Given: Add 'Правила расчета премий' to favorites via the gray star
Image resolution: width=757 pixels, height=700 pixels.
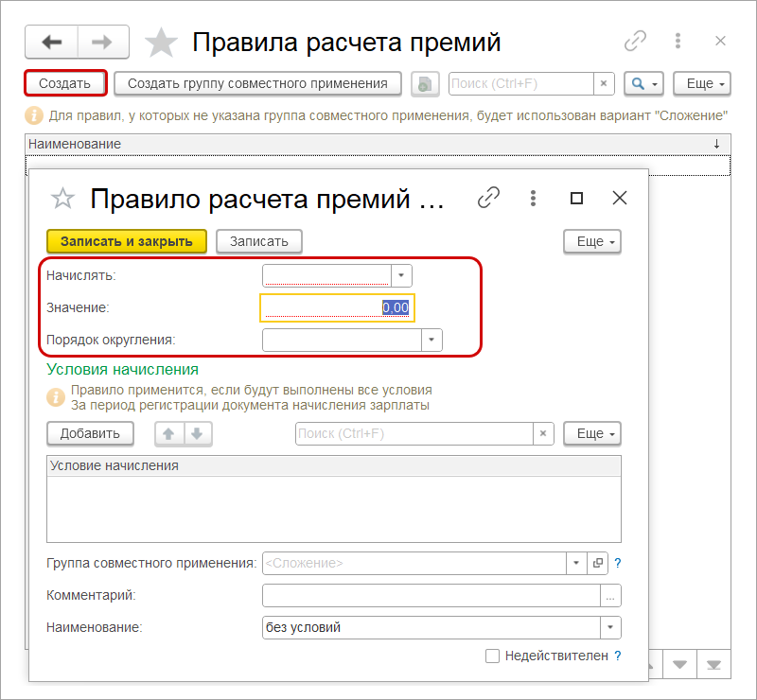Looking at the screenshot, I should click(x=161, y=43).
